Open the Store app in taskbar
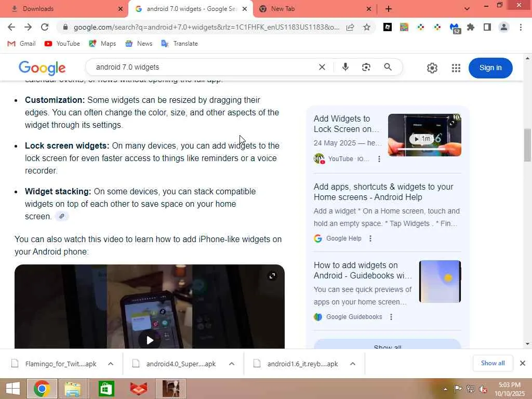This screenshot has width=532, height=399. [x=106, y=389]
